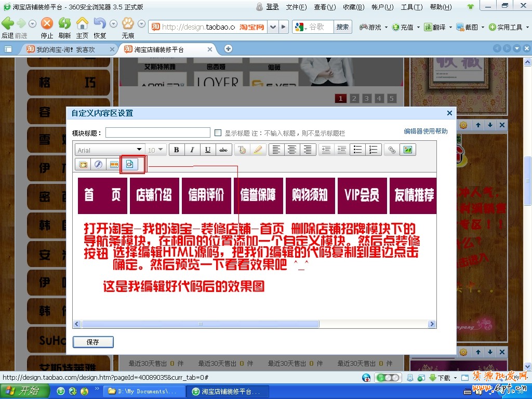Click the address bar go arrow

pyautogui.click(x=284, y=27)
